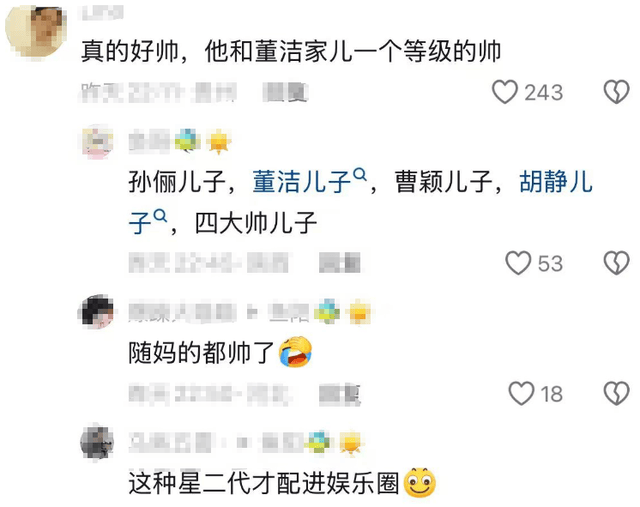640x507 pixels.
Task: Like the comment with 243 likes
Action: point(505,92)
